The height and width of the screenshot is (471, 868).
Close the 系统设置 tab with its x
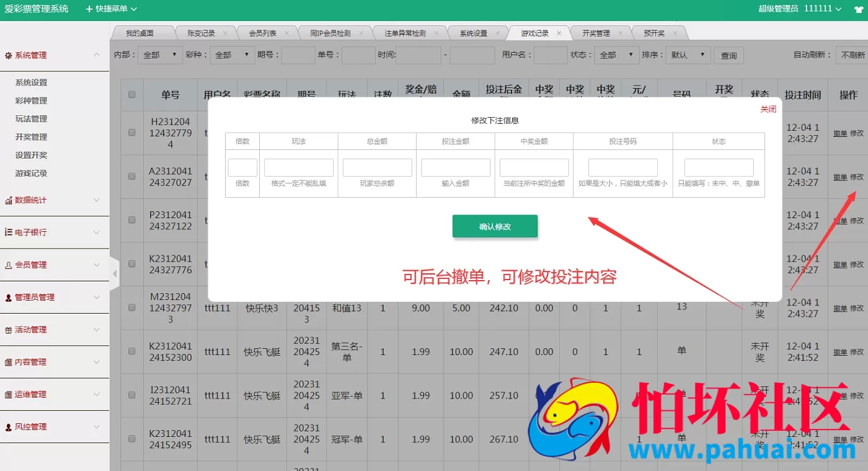point(498,33)
